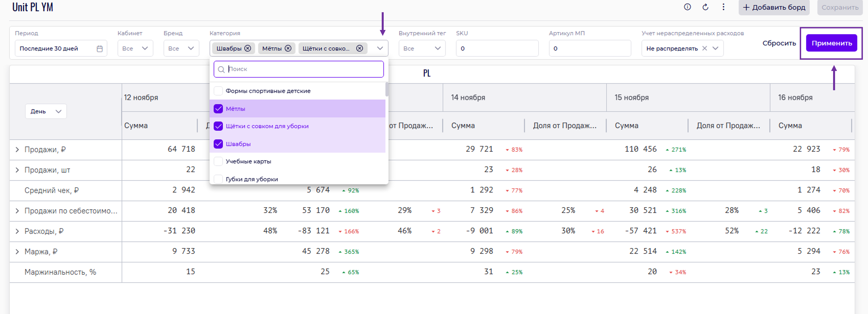Click the refresh icon in header
Image resolution: width=868 pixels, height=314 pixels.
(x=705, y=7)
